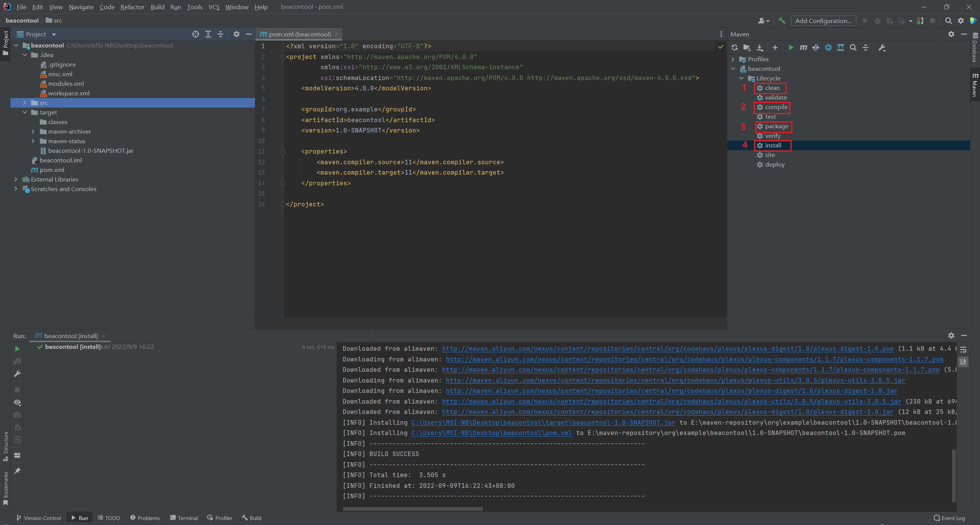Image resolution: width=980 pixels, height=525 pixels.
Task: Select opened file target icon in Project panel
Action: point(196,34)
